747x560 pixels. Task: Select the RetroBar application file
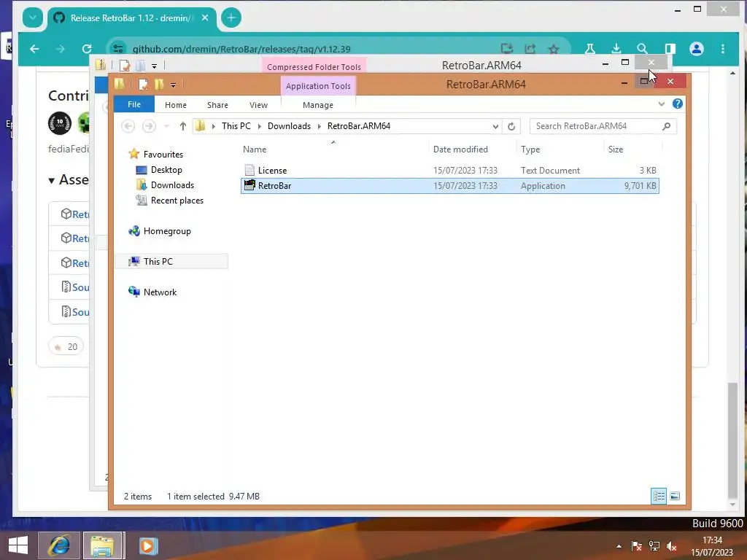pos(449,186)
